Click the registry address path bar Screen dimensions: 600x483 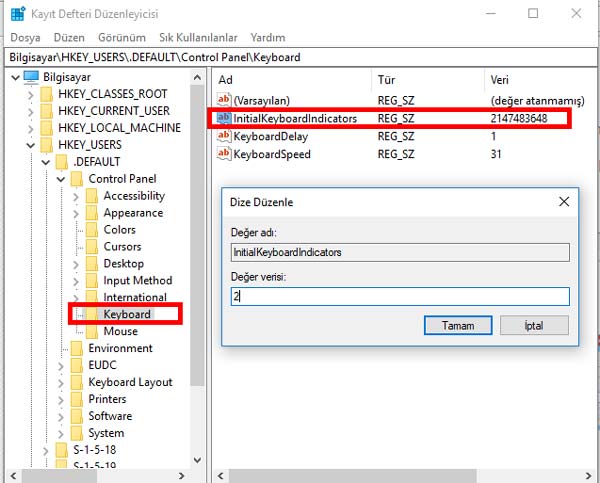point(300,57)
